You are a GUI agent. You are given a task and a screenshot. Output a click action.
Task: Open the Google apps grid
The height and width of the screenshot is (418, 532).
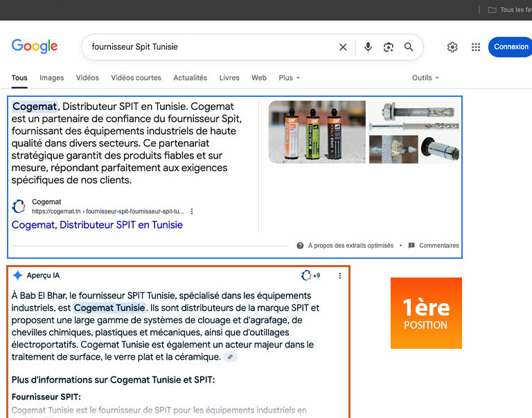click(476, 47)
